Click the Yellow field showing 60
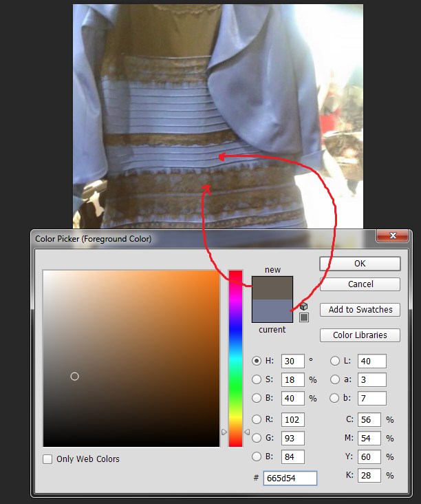This screenshot has height=504, width=421. (369, 456)
